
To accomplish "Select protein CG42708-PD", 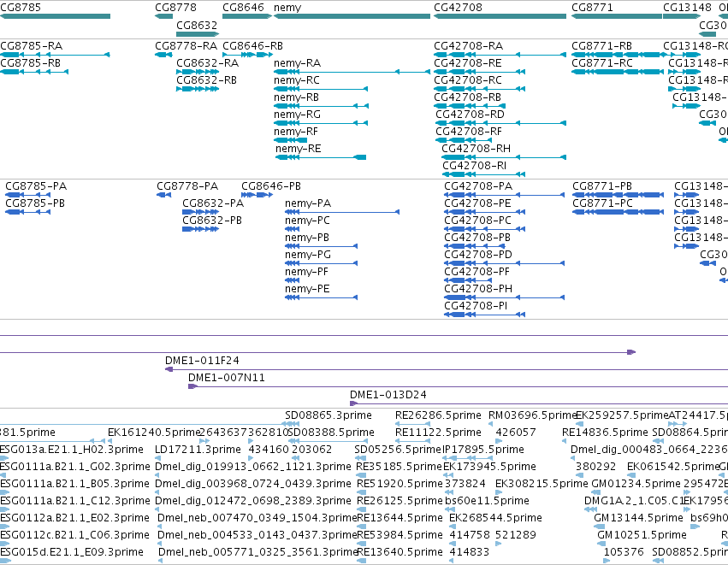I will (504, 263).
